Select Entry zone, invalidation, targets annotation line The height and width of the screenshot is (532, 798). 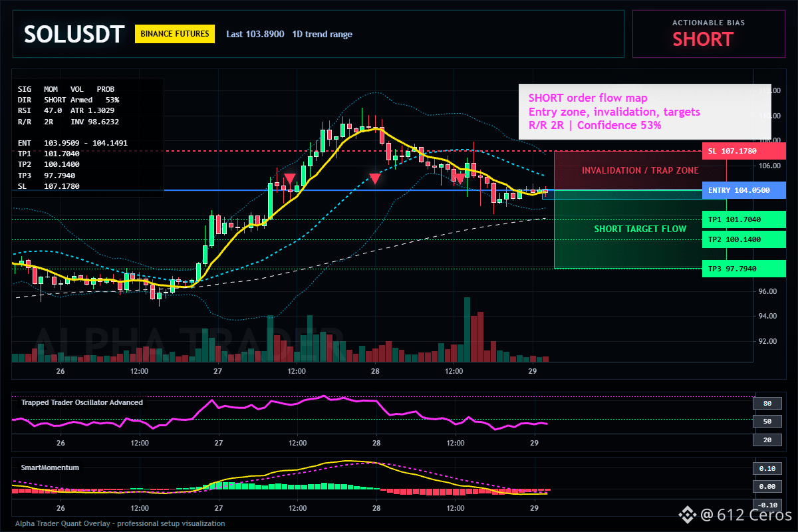pyautogui.click(x=614, y=112)
